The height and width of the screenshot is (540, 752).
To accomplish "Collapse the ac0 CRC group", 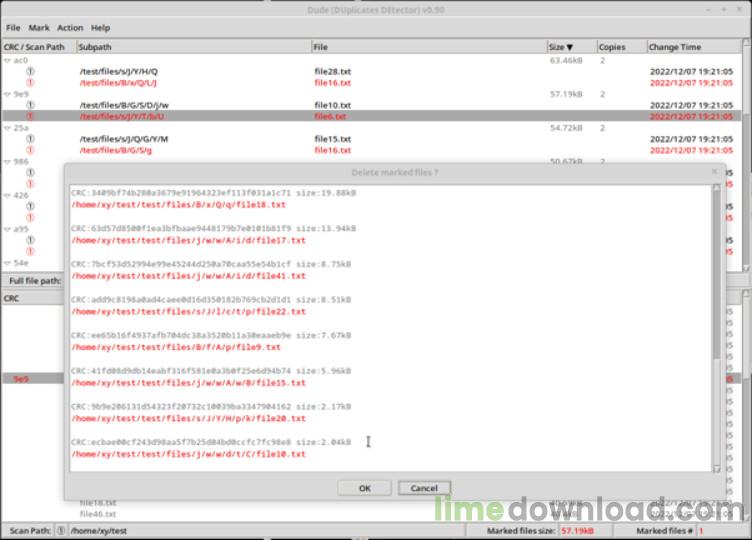I will click(7, 60).
